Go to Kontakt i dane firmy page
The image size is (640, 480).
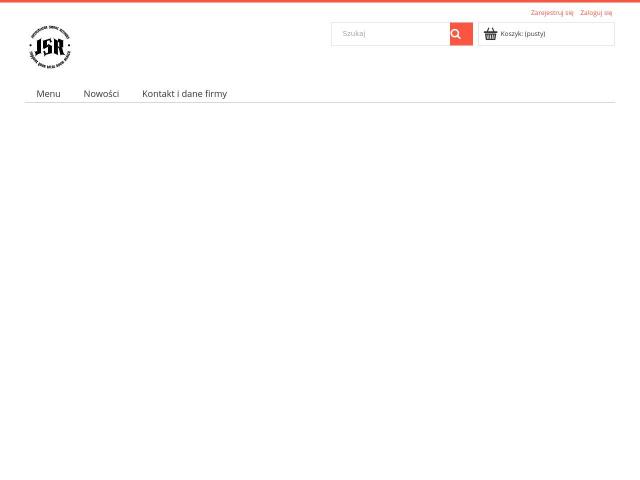point(184,93)
